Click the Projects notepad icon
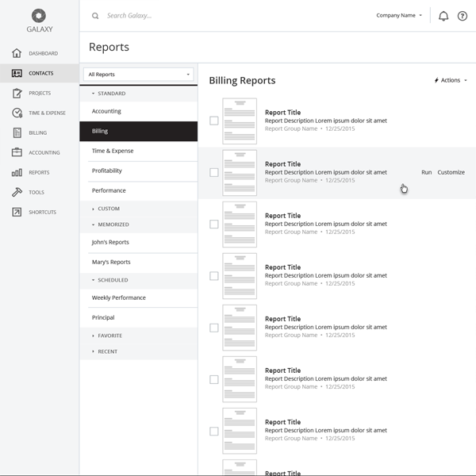The width and height of the screenshot is (476, 476). pyautogui.click(x=17, y=93)
